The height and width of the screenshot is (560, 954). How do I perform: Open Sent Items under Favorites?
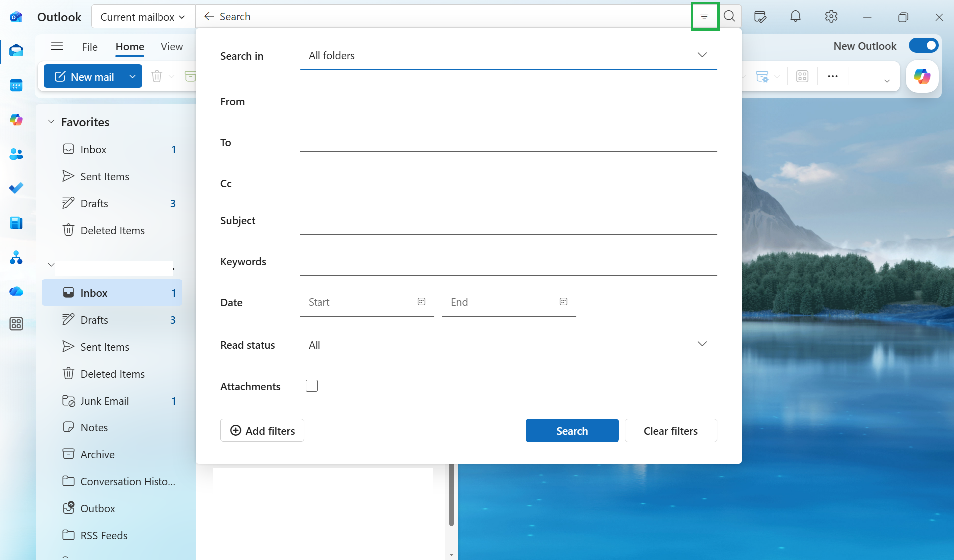coord(112,176)
